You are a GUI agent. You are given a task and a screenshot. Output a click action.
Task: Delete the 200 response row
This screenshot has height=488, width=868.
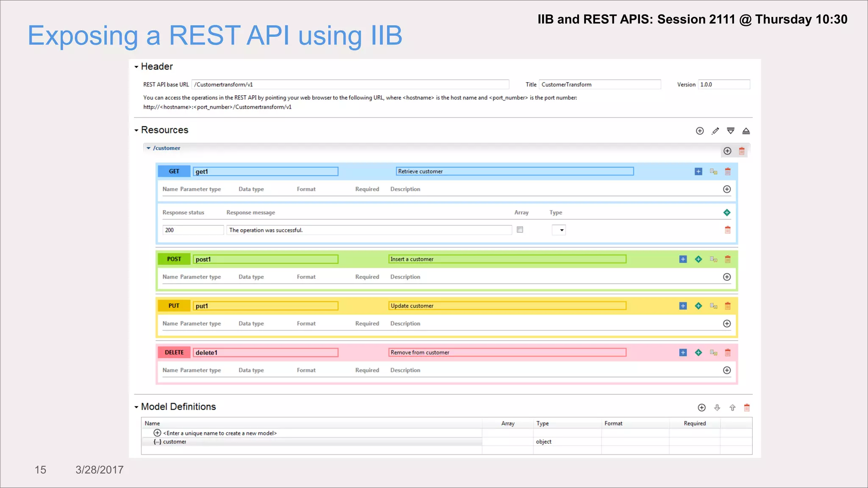(x=728, y=230)
